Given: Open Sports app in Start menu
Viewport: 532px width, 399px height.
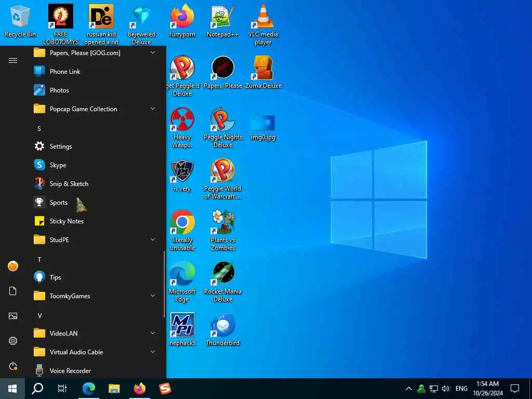Looking at the screenshot, I should coord(95,203).
